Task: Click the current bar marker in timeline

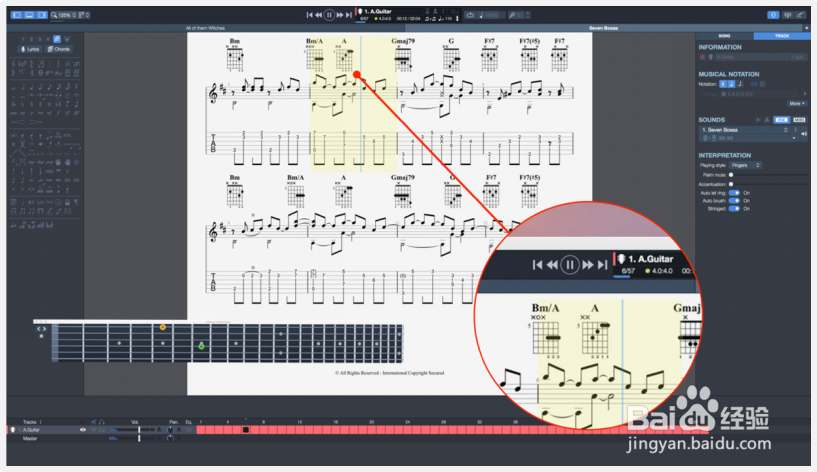Action: [246, 430]
